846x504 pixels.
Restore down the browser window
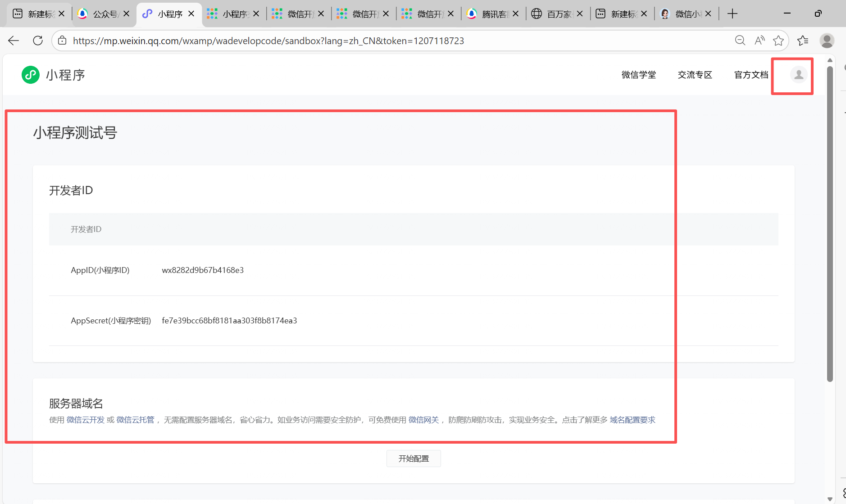818,14
